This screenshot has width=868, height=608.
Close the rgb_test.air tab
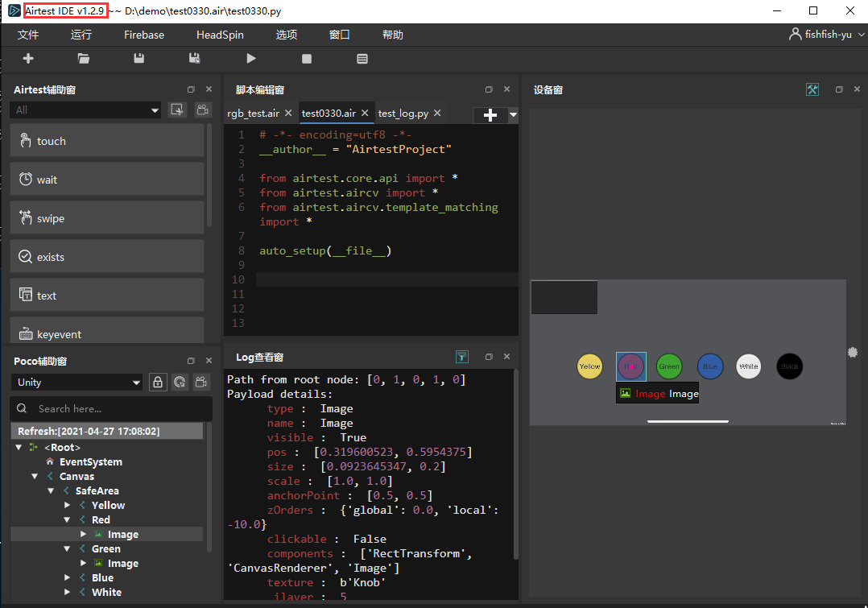click(x=288, y=113)
